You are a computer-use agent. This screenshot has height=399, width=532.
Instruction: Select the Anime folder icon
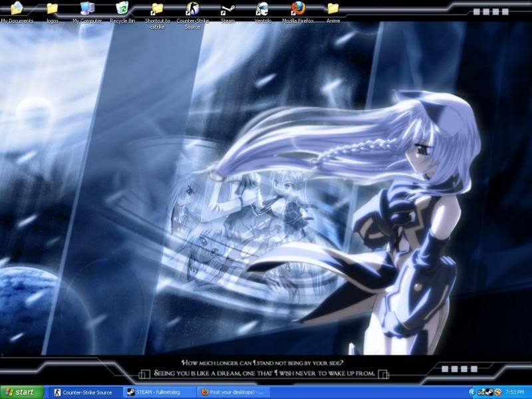[x=333, y=12]
